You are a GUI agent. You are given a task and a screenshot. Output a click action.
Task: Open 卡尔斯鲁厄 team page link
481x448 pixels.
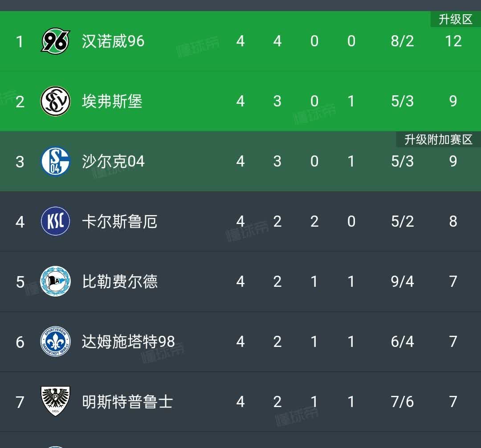(120, 221)
